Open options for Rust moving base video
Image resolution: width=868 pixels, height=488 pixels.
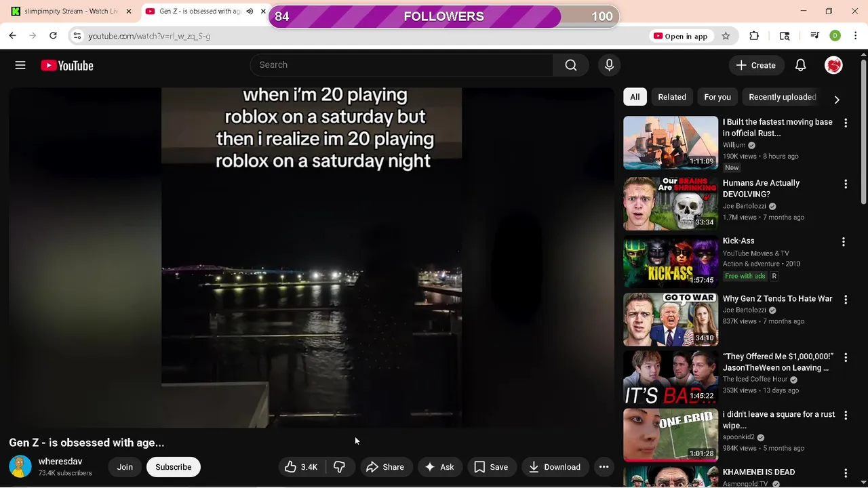(x=846, y=123)
